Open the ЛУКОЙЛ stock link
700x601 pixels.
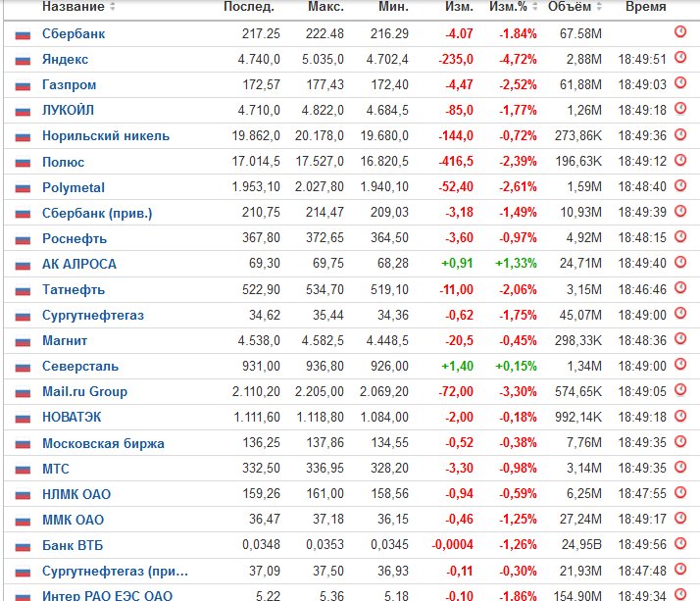coord(68,110)
